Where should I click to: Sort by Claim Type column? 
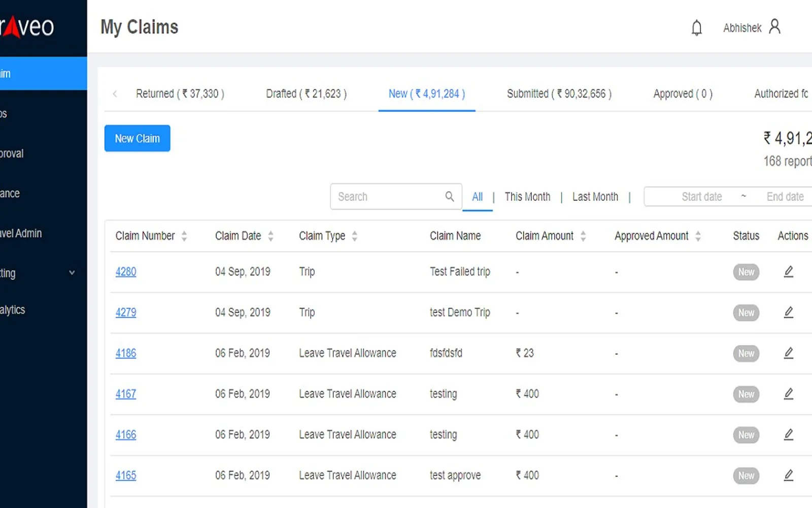click(355, 236)
